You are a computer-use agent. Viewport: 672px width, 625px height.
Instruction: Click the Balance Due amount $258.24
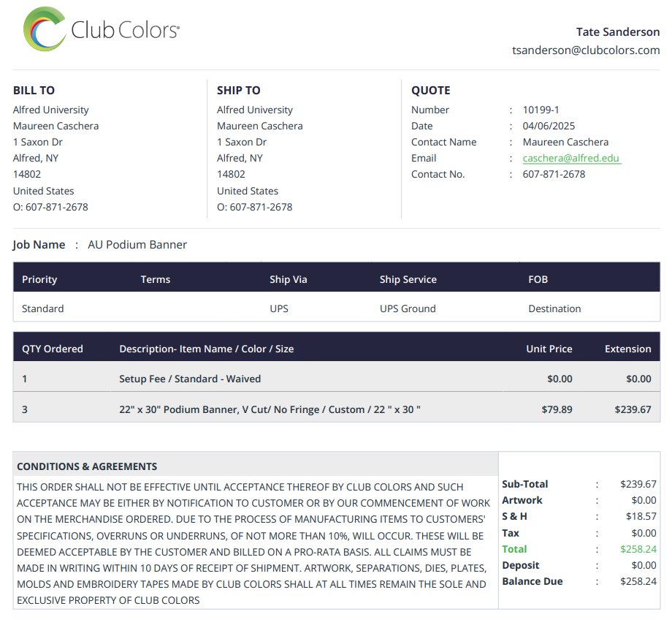pos(638,582)
